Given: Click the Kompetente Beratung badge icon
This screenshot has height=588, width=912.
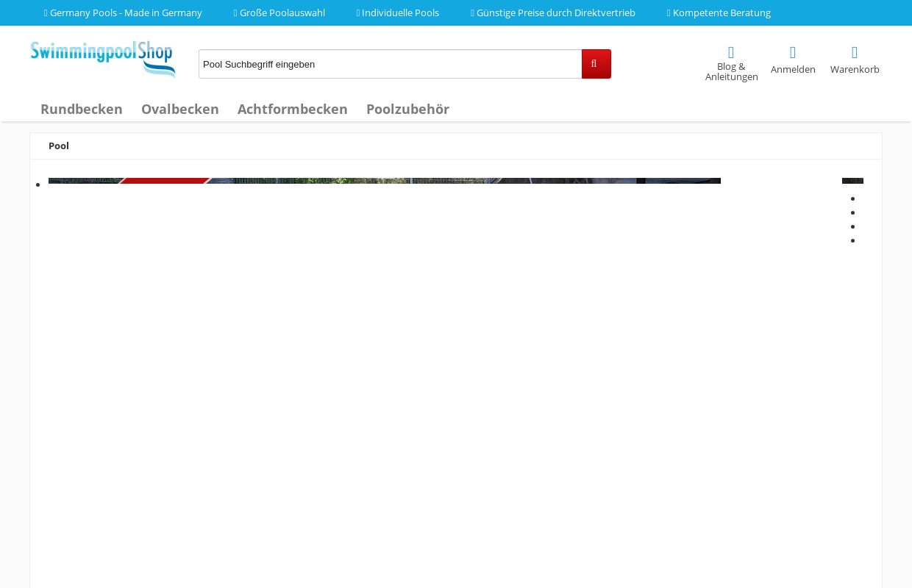Looking at the screenshot, I should tap(669, 12).
